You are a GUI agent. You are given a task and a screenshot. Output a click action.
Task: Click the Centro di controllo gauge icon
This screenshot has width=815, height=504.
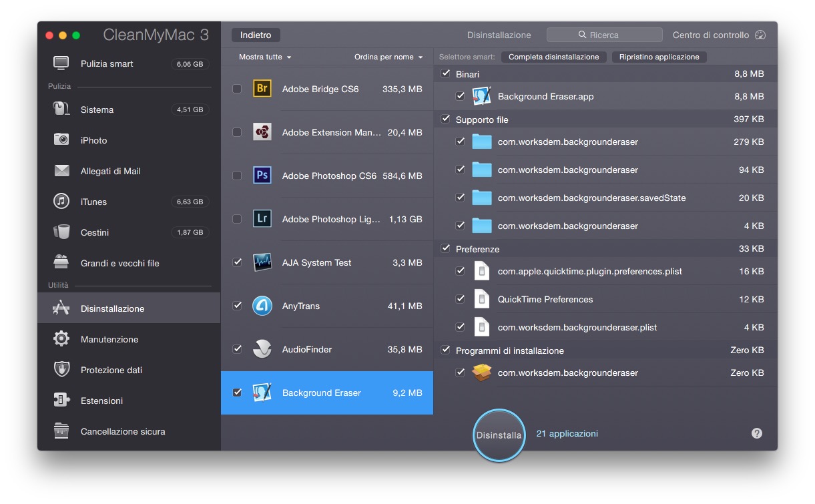760,35
